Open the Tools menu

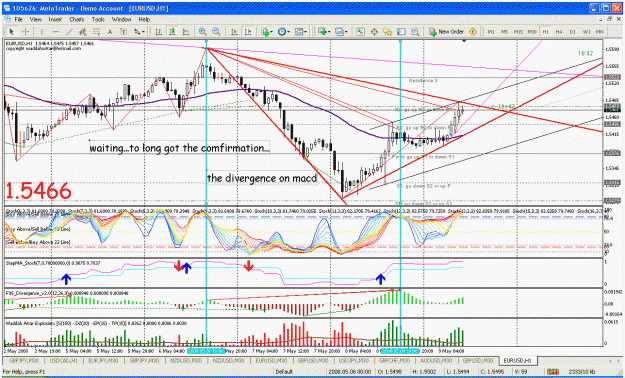tap(98, 19)
